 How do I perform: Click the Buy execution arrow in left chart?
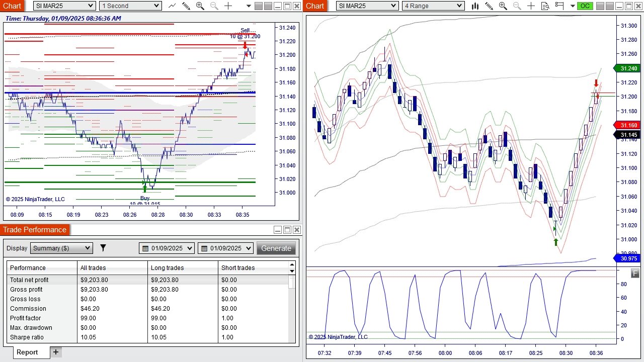145,189
